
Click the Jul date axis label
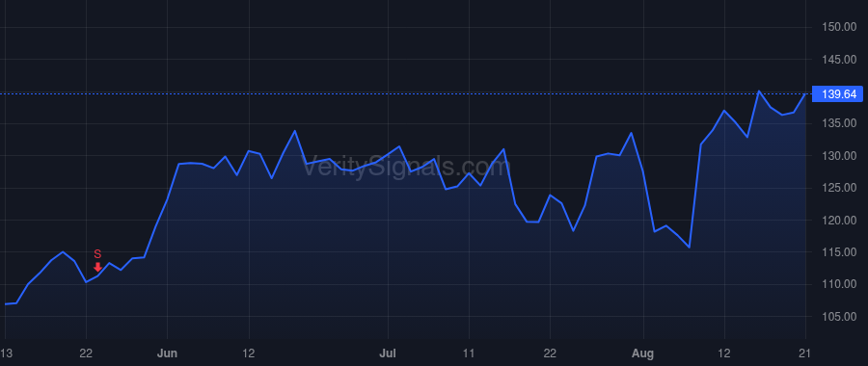[x=388, y=353]
